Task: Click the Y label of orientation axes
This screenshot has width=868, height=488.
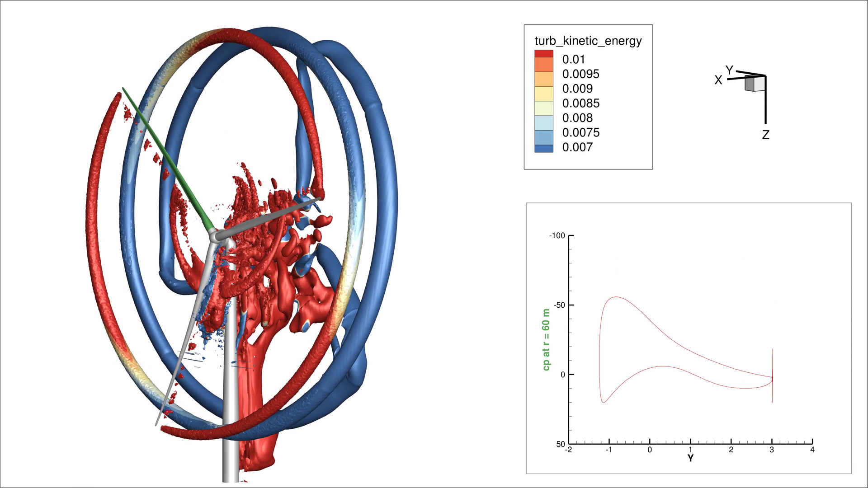Action: click(729, 70)
